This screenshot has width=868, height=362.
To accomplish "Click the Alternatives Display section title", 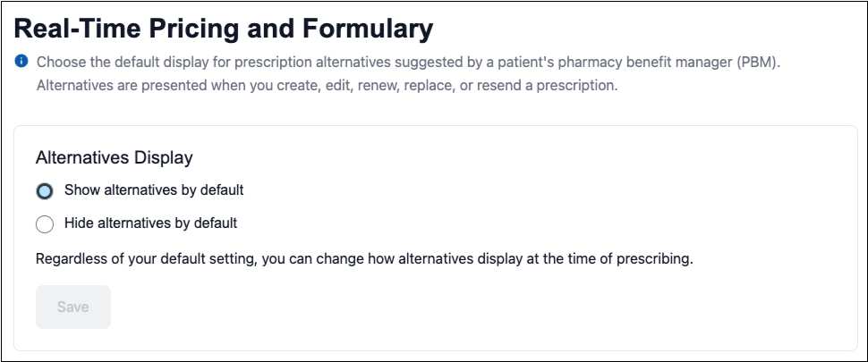I will (114, 158).
